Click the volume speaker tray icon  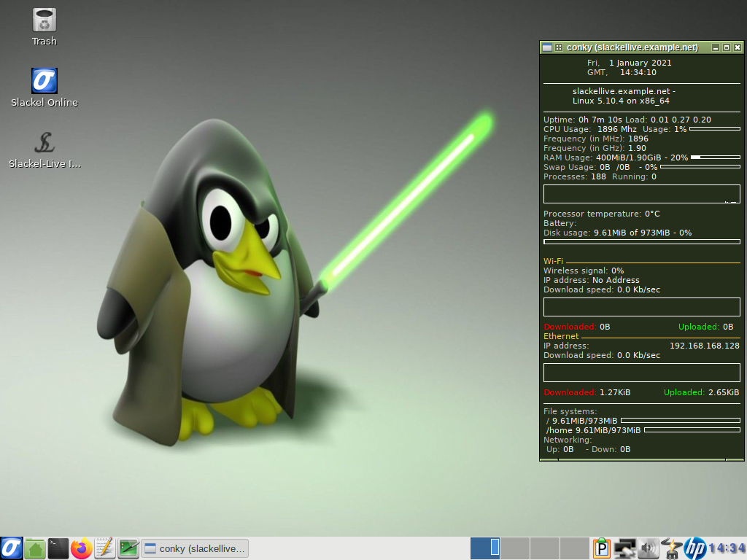tap(648, 548)
